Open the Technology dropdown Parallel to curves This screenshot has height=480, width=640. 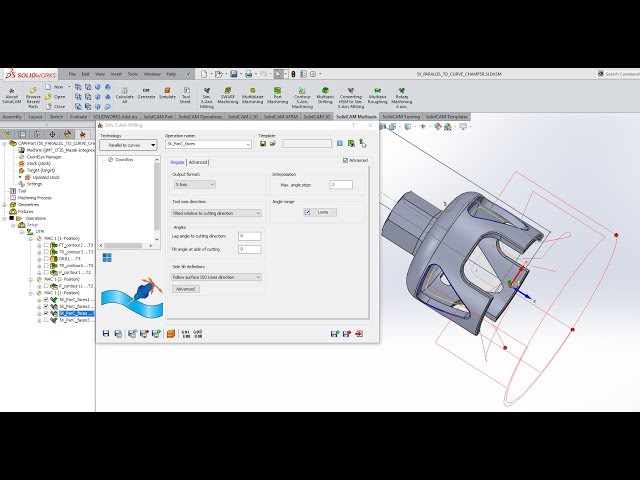pos(128,145)
